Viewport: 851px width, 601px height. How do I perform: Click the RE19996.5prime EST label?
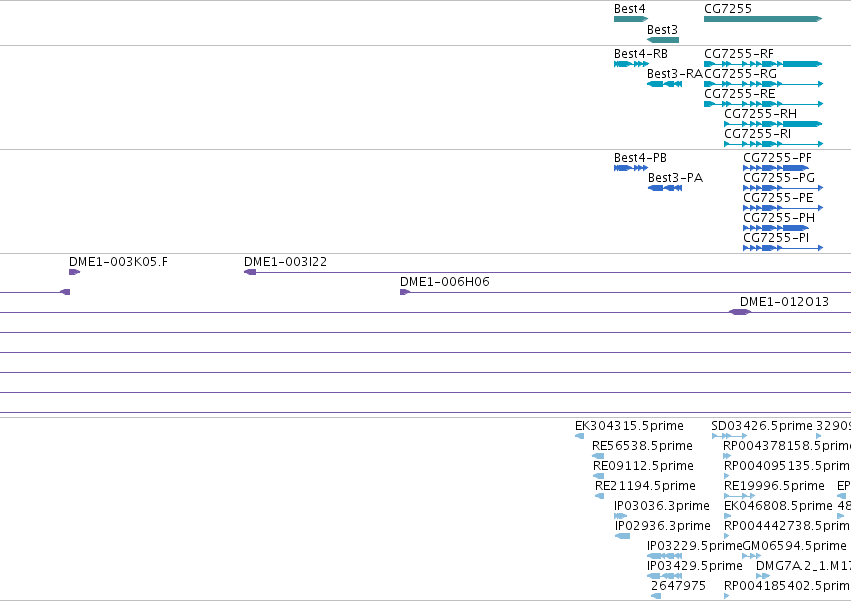click(774, 486)
